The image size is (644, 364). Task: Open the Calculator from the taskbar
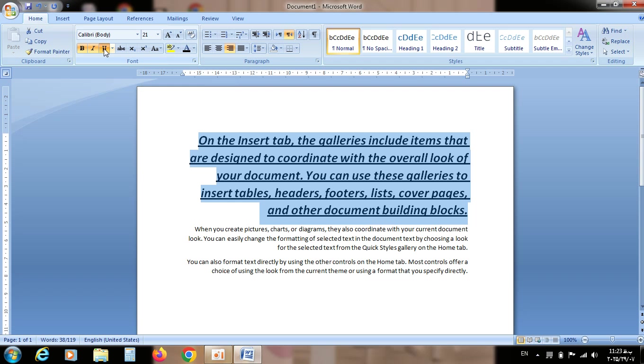point(130,355)
